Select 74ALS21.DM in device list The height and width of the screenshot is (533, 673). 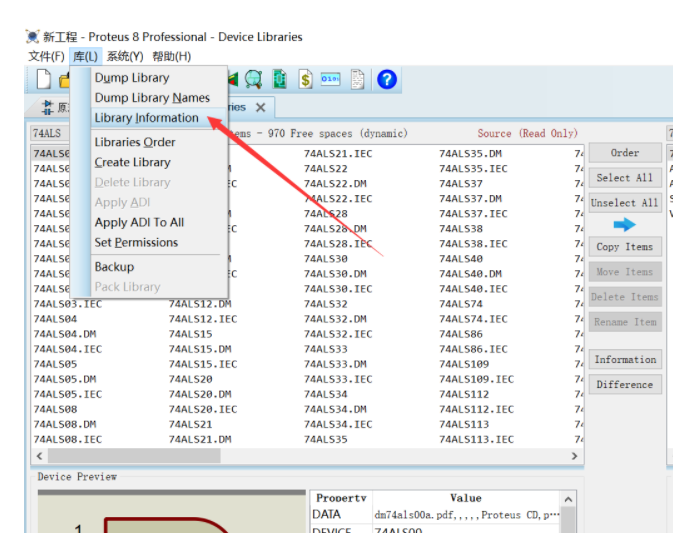point(200,439)
